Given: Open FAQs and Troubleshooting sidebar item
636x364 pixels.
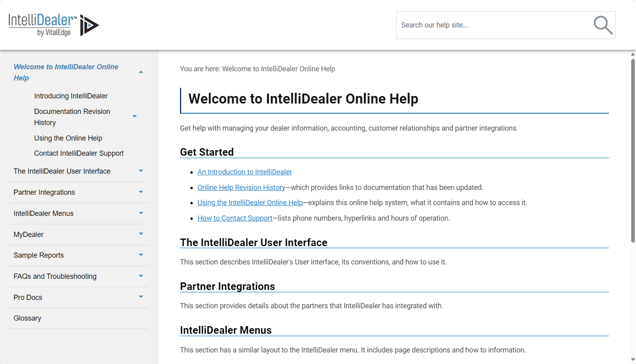Looking at the screenshot, I should pos(55,276).
